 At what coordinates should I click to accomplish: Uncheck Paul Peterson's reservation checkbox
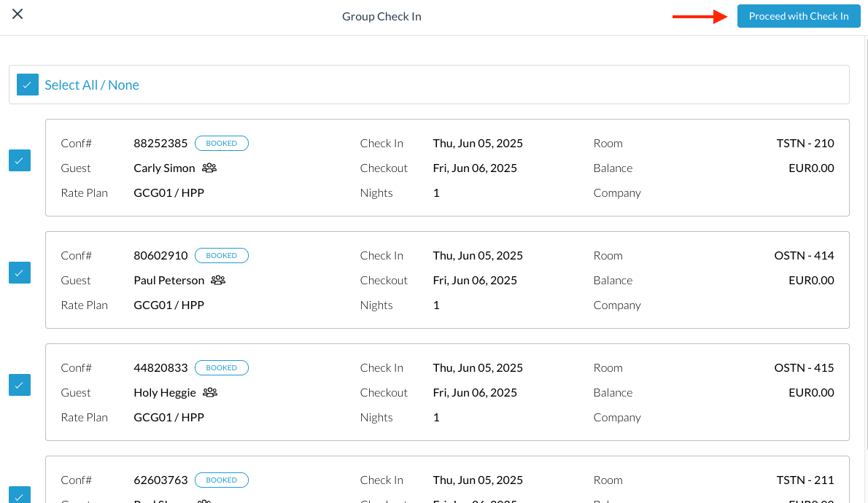click(x=19, y=273)
